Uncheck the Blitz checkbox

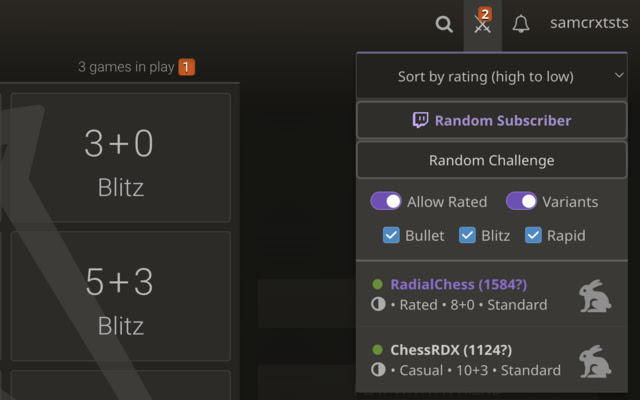coord(467,236)
